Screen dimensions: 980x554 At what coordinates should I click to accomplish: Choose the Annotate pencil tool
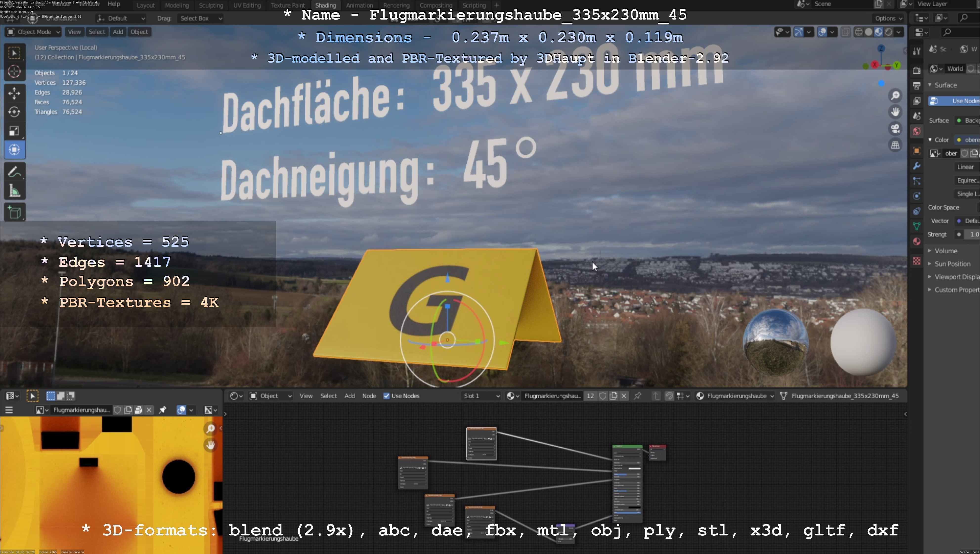(14, 172)
